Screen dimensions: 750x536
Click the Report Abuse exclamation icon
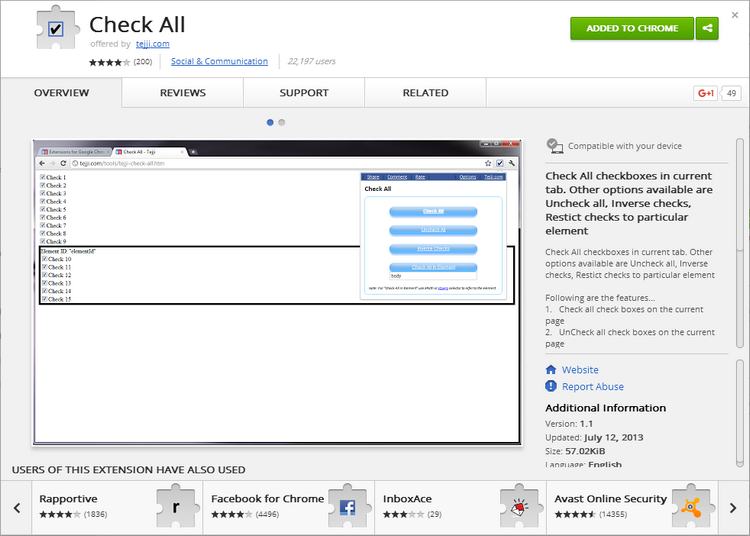[551, 386]
